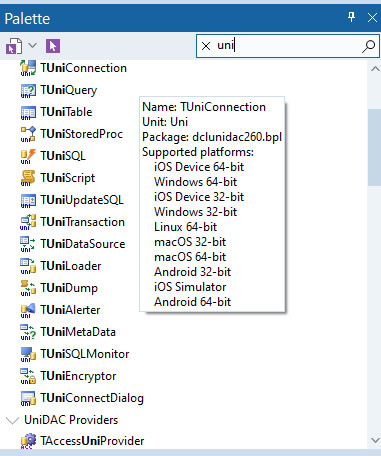Click the Palette panel title
The height and width of the screenshot is (456, 381).
tap(27, 19)
